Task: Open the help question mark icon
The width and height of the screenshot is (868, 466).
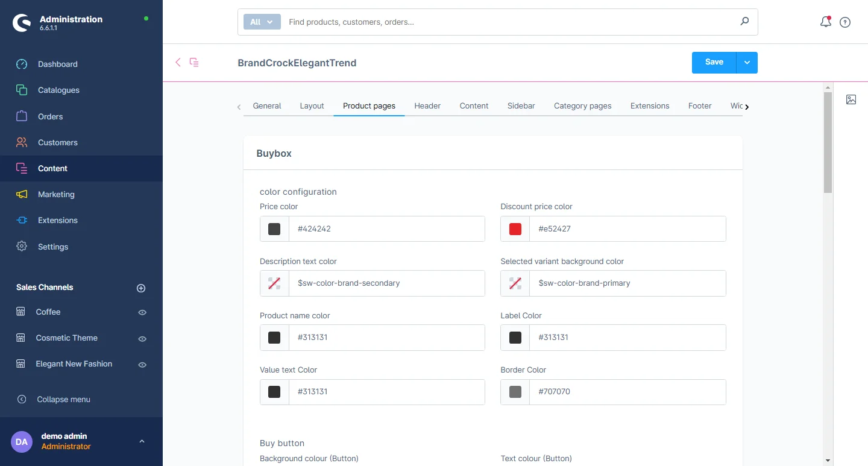Action: 845,22
